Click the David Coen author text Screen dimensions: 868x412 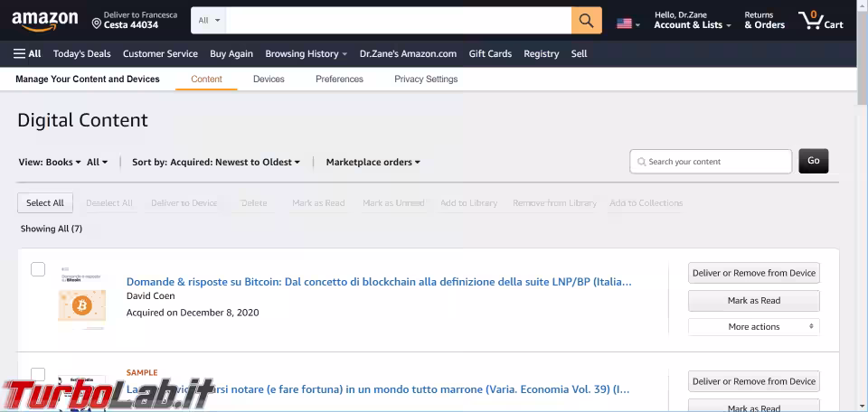pos(151,295)
